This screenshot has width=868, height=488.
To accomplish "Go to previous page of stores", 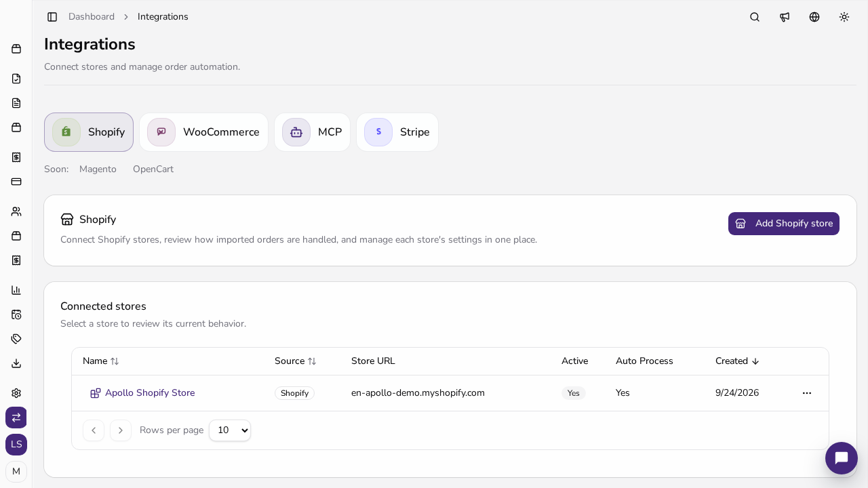I will (94, 430).
